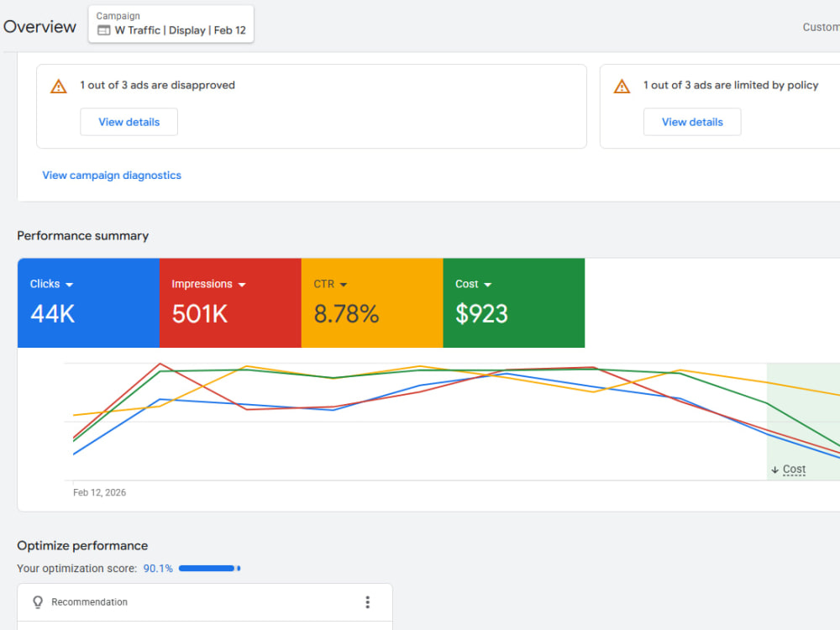The height and width of the screenshot is (630, 840).
Task: Click the Overview page title
Action: click(x=39, y=27)
